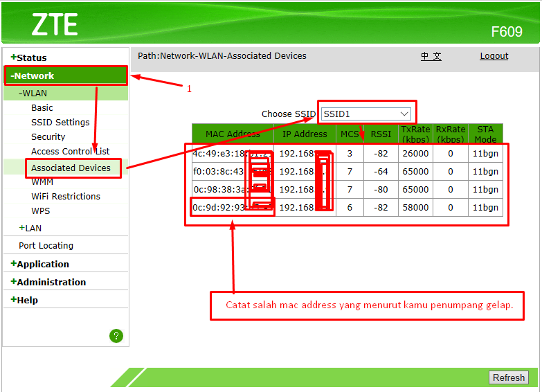Viewport: 542px width, 392px height.
Task: Select MAC address starting 0c:9d:92
Action: (x=233, y=207)
